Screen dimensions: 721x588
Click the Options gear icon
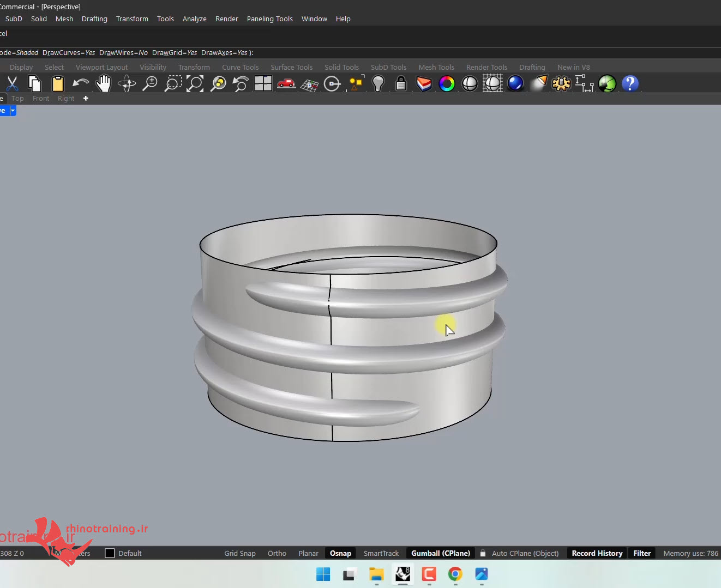click(561, 83)
